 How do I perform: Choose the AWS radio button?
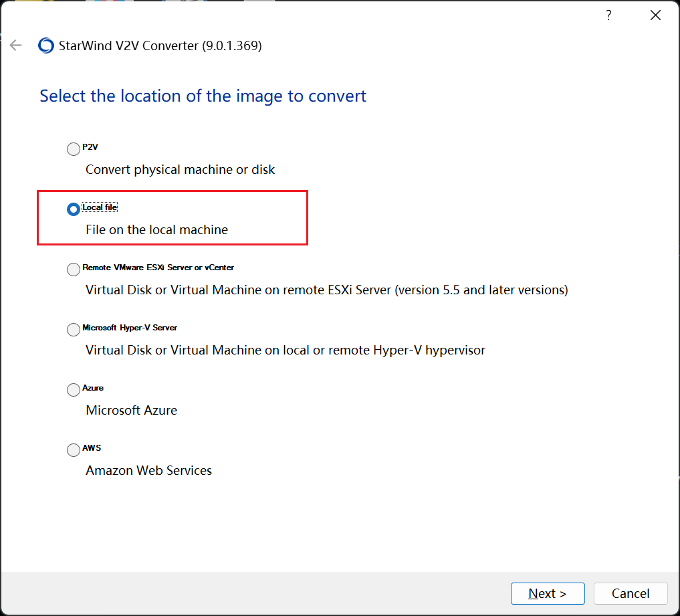click(74, 450)
